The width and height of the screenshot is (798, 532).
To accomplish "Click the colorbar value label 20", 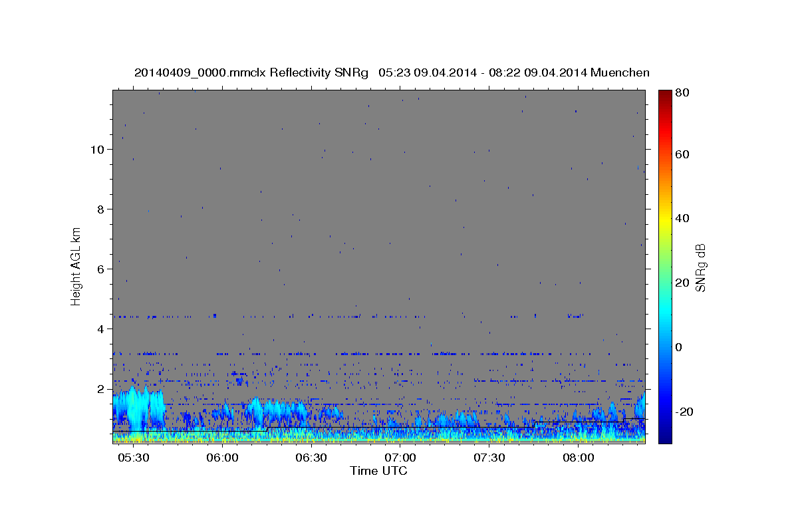I will click(683, 283).
